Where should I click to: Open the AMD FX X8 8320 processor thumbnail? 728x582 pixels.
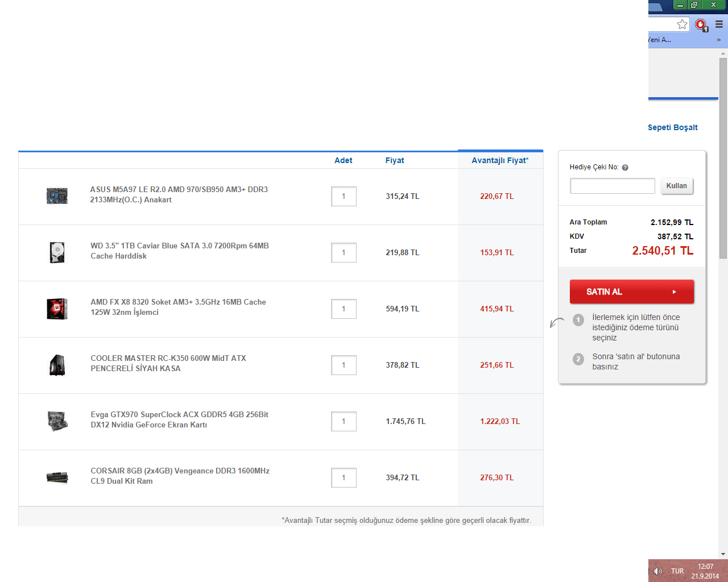(x=57, y=309)
